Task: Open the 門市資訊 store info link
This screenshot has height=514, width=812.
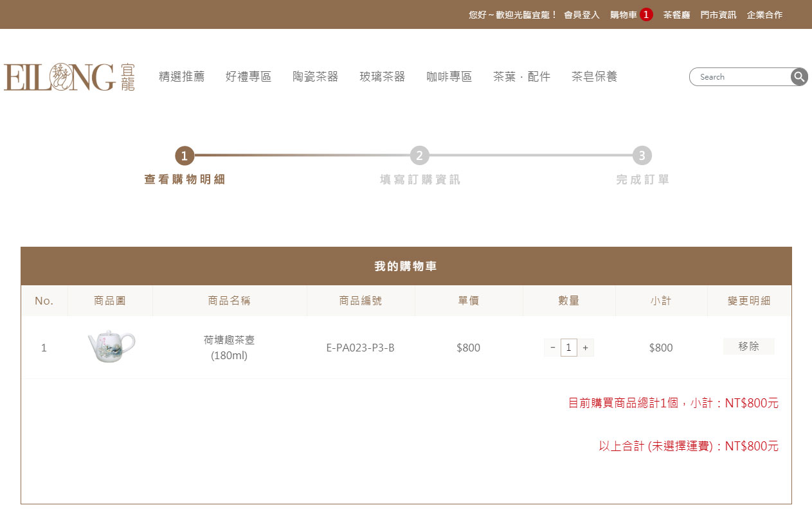Action: pos(718,15)
